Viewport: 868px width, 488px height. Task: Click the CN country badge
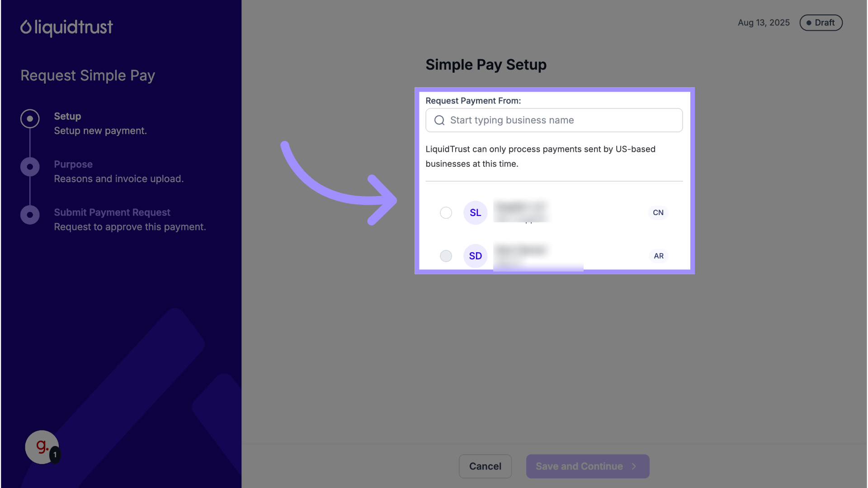tap(658, 213)
